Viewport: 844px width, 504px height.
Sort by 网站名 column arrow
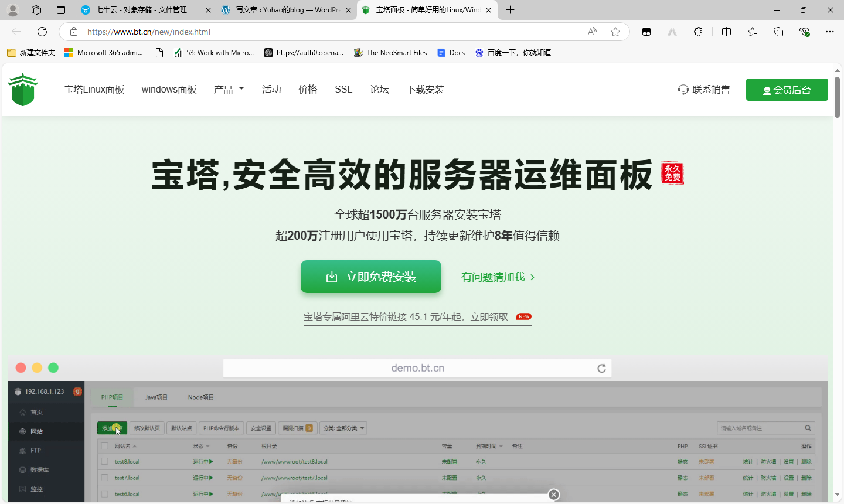134,447
